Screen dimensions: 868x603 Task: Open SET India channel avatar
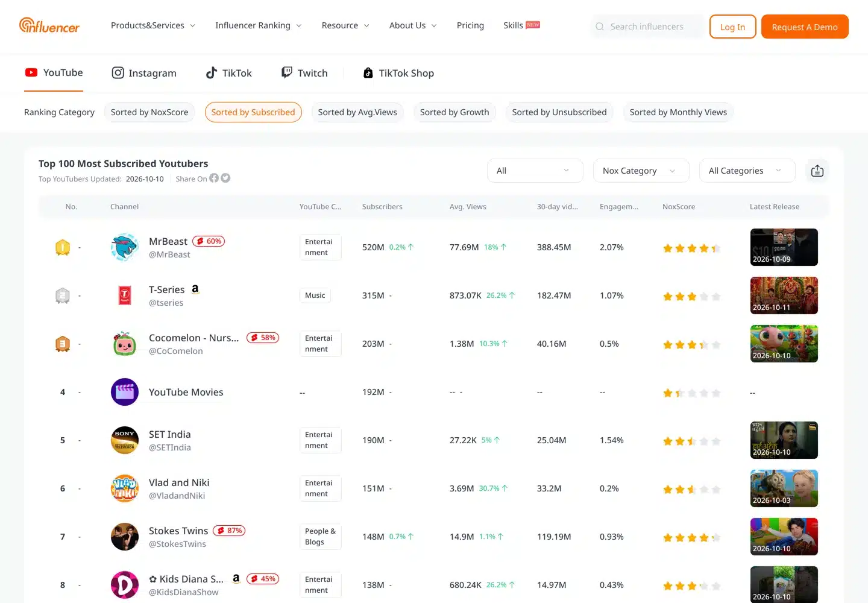click(125, 440)
